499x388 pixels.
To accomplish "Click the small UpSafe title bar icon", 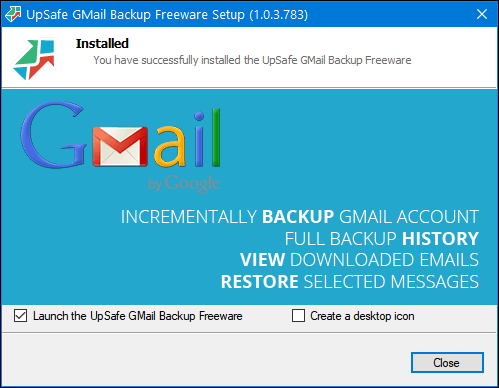I will click(13, 14).
